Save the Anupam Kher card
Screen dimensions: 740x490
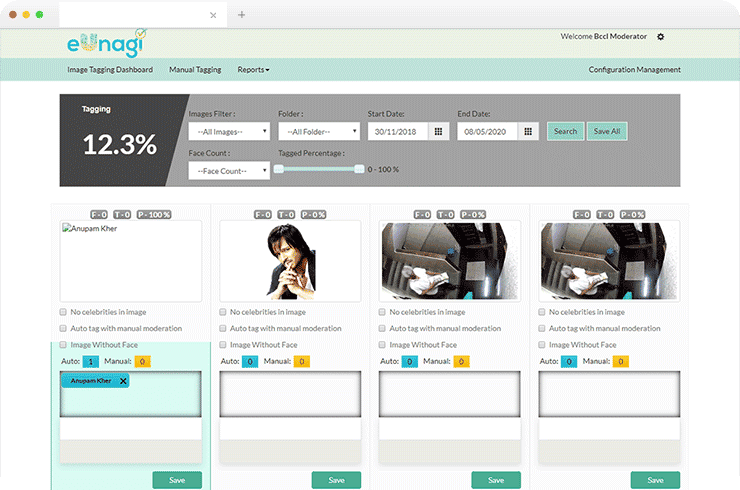tap(177, 480)
